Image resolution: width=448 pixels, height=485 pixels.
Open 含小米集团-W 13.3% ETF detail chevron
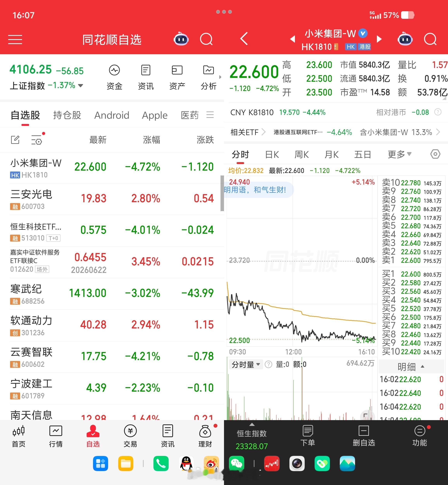(438, 132)
